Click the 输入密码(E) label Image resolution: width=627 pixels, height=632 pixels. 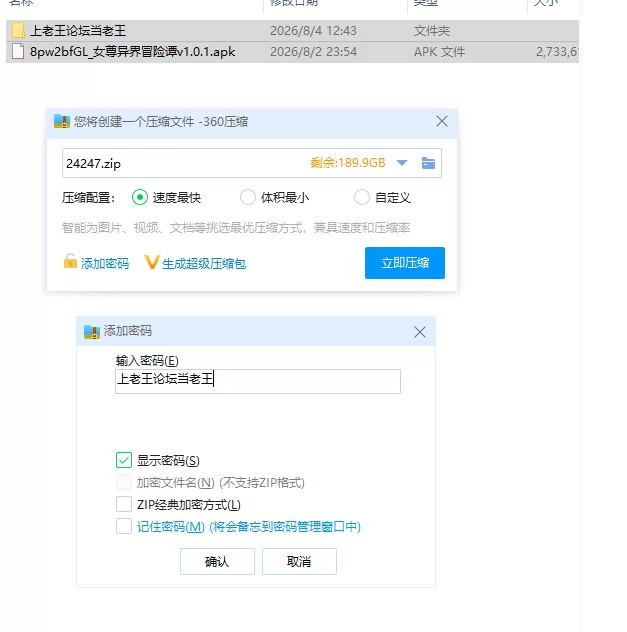[x=147, y=361]
